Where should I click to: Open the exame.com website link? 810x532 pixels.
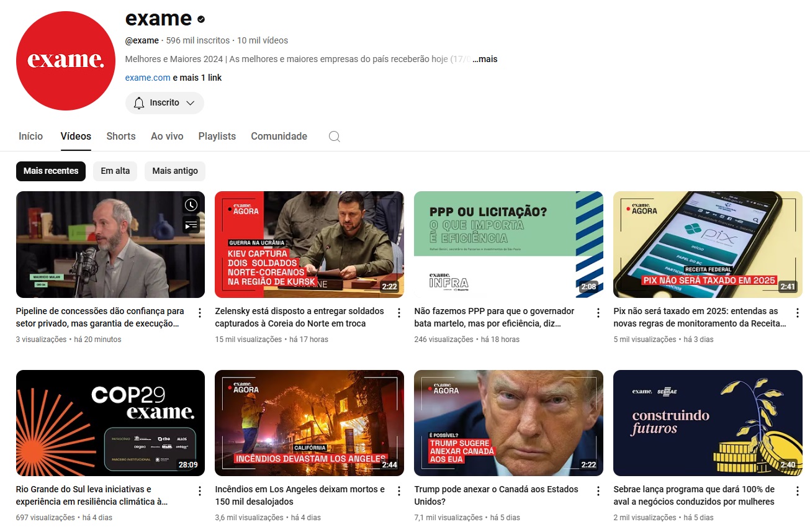tap(148, 78)
